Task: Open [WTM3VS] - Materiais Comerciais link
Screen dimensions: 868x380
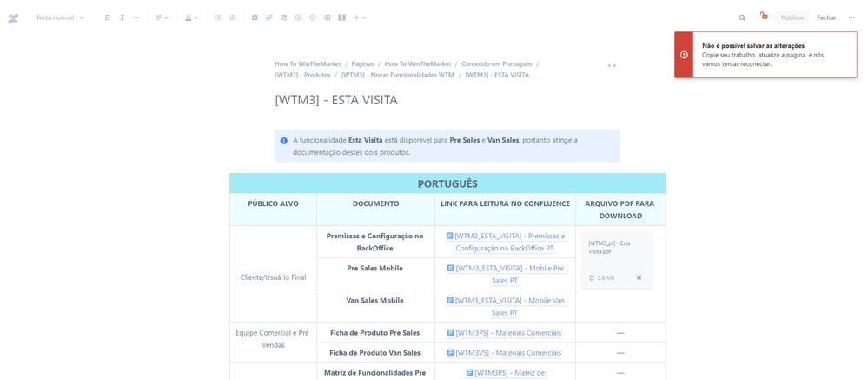Action: pos(505,353)
